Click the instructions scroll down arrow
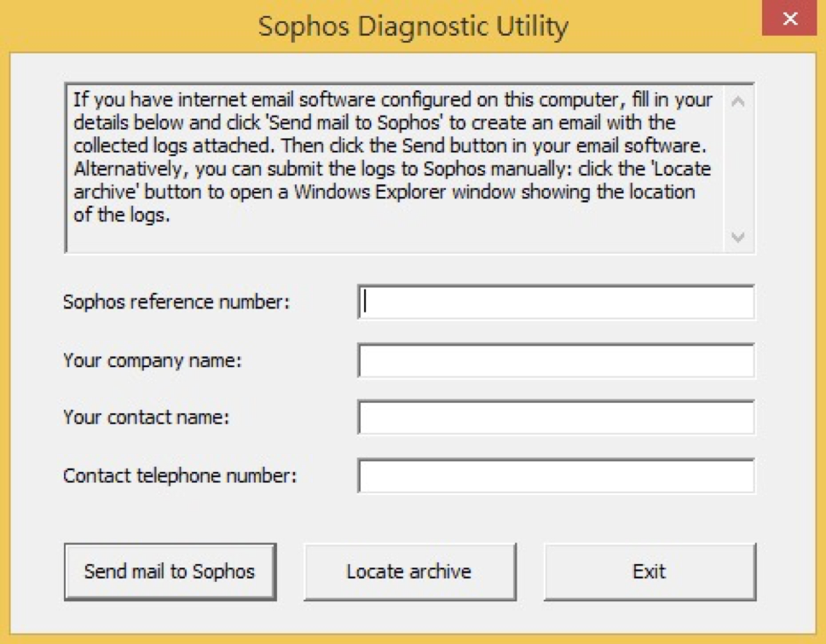 click(x=738, y=237)
